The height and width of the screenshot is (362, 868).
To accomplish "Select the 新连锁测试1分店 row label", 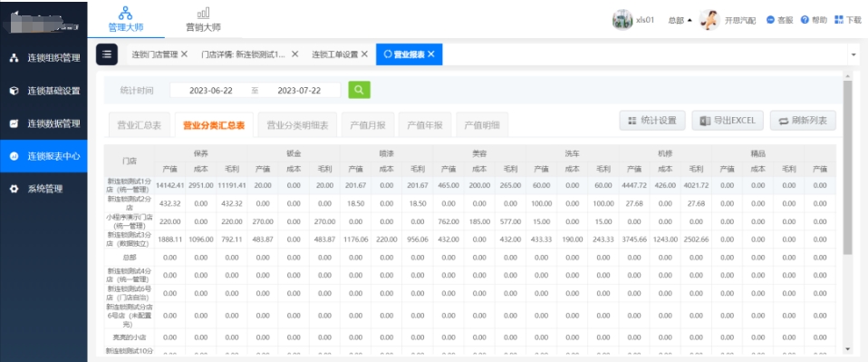I will pyautogui.click(x=130, y=185).
